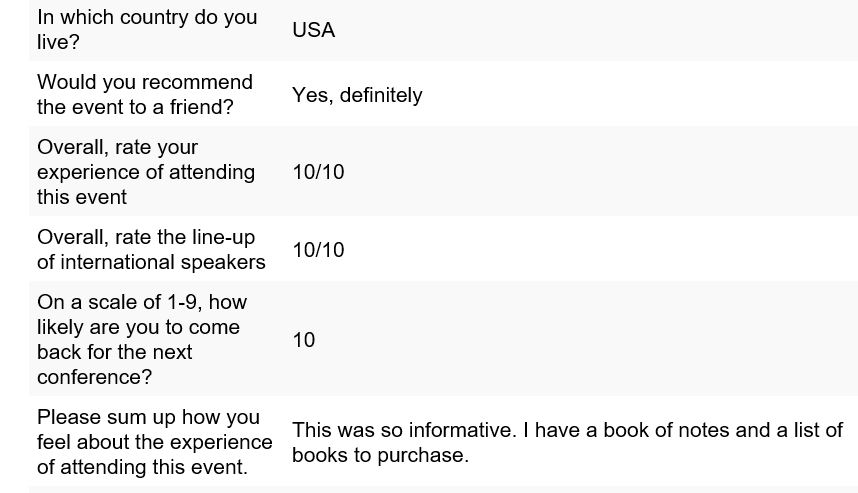The width and height of the screenshot is (858, 493).
Task: Click the 'USA' country answer
Action: click(x=314, y=30)
